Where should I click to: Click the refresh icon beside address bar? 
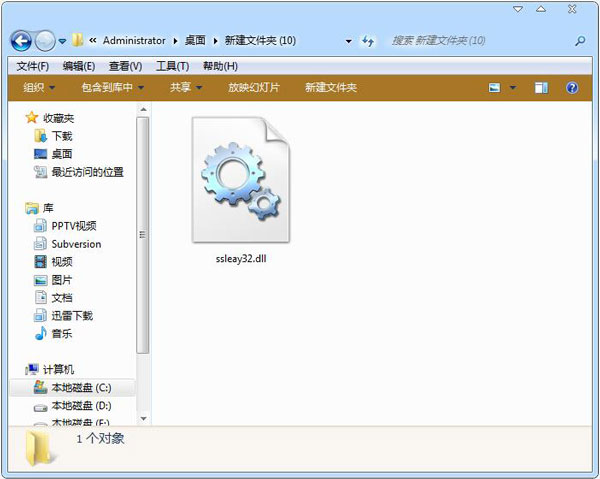click(x=367, y=41)
